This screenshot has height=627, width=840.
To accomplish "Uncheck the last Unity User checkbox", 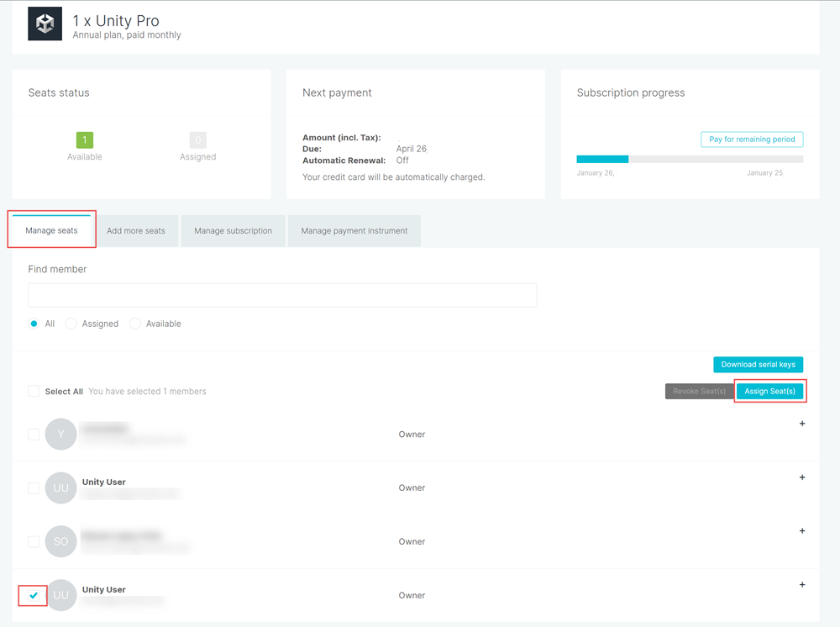I will pyautogui.click(x=34, y=595).
